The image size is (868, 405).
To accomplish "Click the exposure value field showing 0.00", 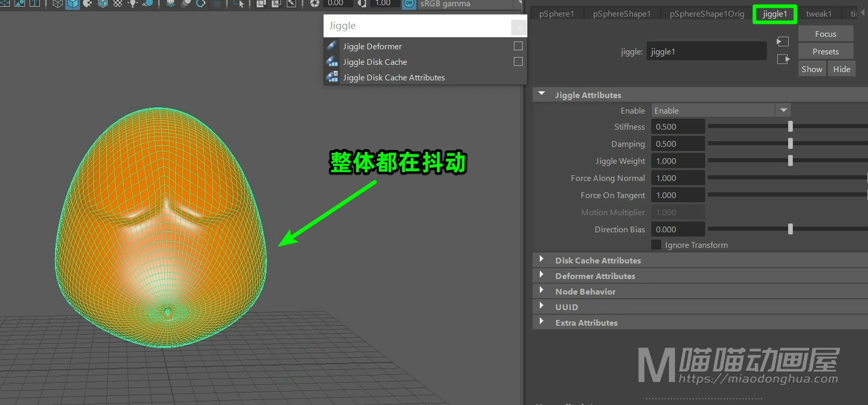I will (337, 4).
